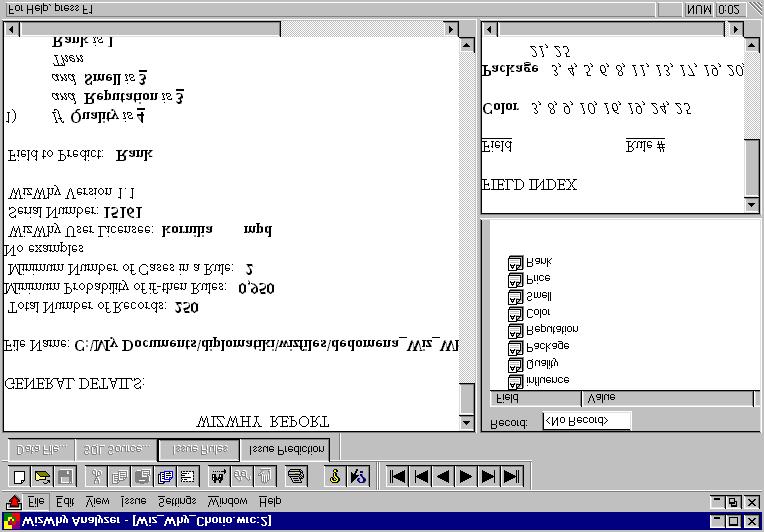The width and height of the screenshot is (764, 532).
Task: Click the Reputation field icon
Action: 515,331
